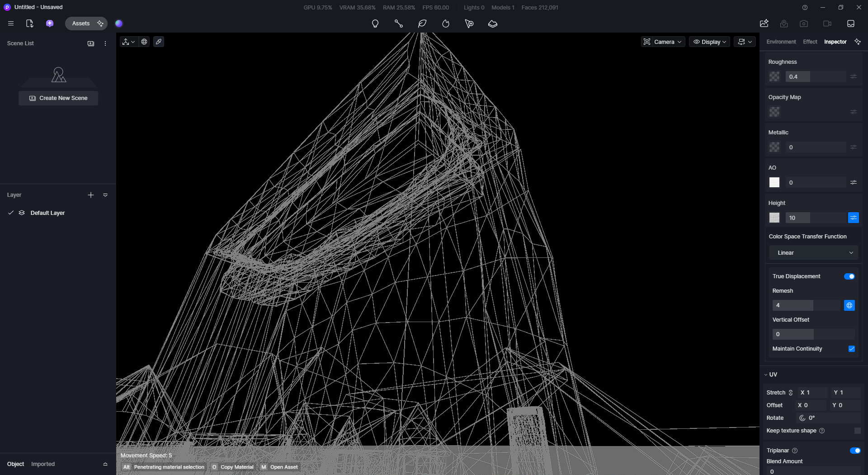Switch to the Effect tab

[x=810, y=42]
